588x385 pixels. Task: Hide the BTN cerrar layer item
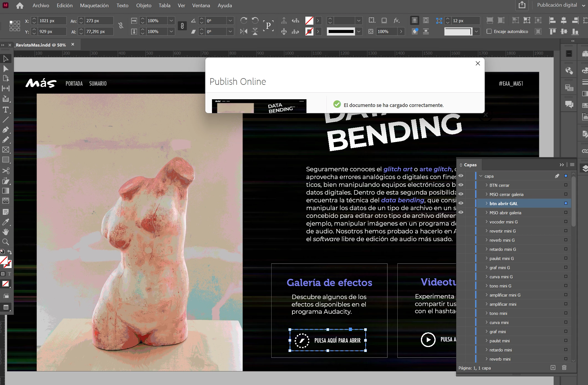(x=461, y=185)
